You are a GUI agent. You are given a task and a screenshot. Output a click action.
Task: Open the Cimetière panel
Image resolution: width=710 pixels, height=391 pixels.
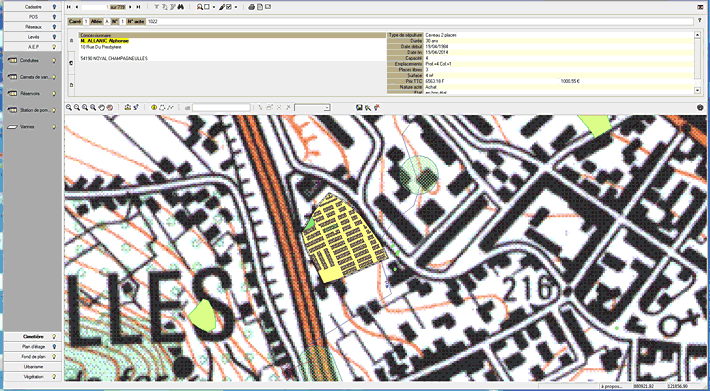(33, 337)
